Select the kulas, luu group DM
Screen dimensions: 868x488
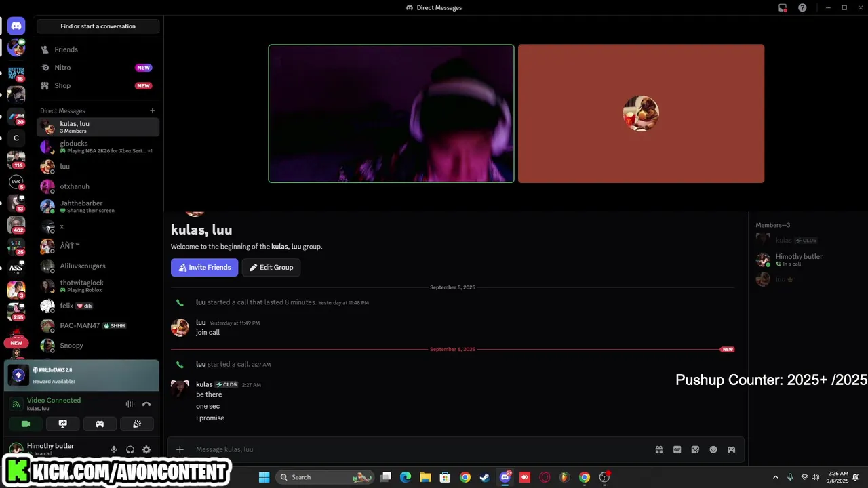coord(98,127)
